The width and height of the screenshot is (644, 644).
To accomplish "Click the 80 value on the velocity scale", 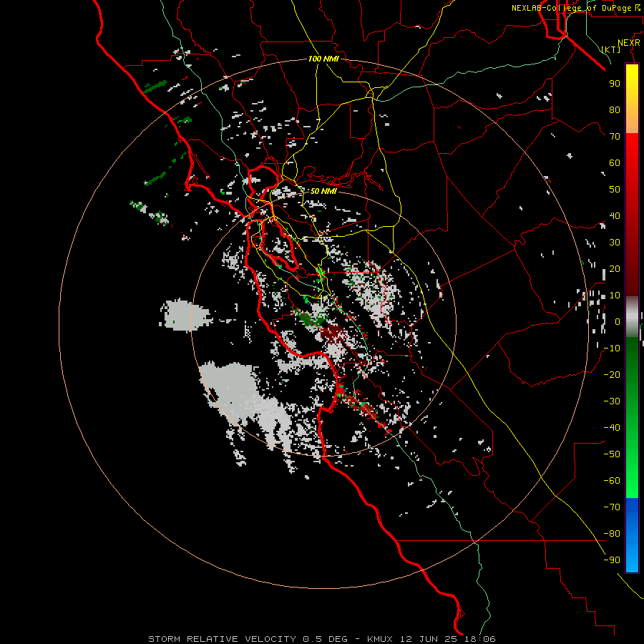I will tap(615, 109).
